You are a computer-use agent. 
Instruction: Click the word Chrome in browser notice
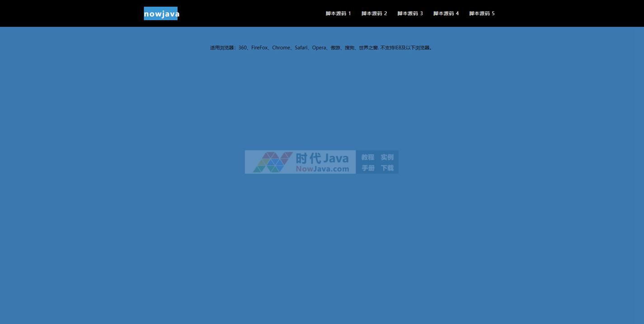[281, 48]
